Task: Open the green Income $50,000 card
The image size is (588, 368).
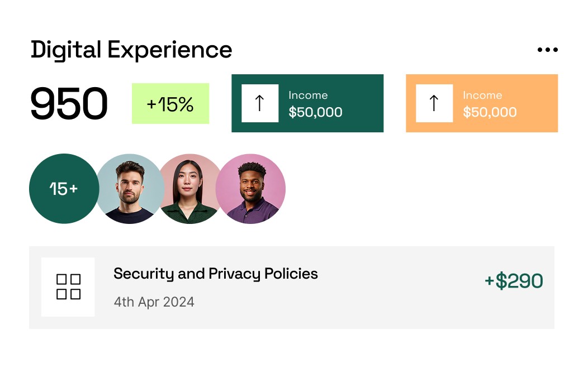Action: [307, 103]
